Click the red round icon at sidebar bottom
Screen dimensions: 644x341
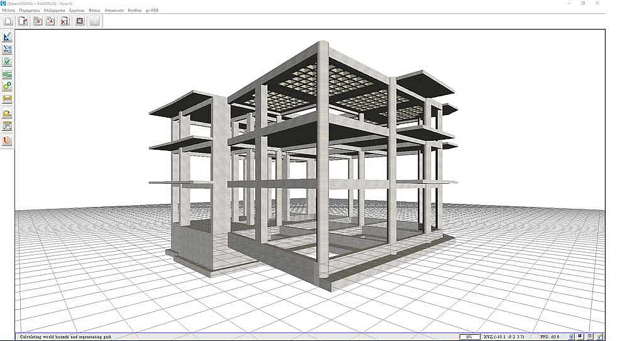7,141
